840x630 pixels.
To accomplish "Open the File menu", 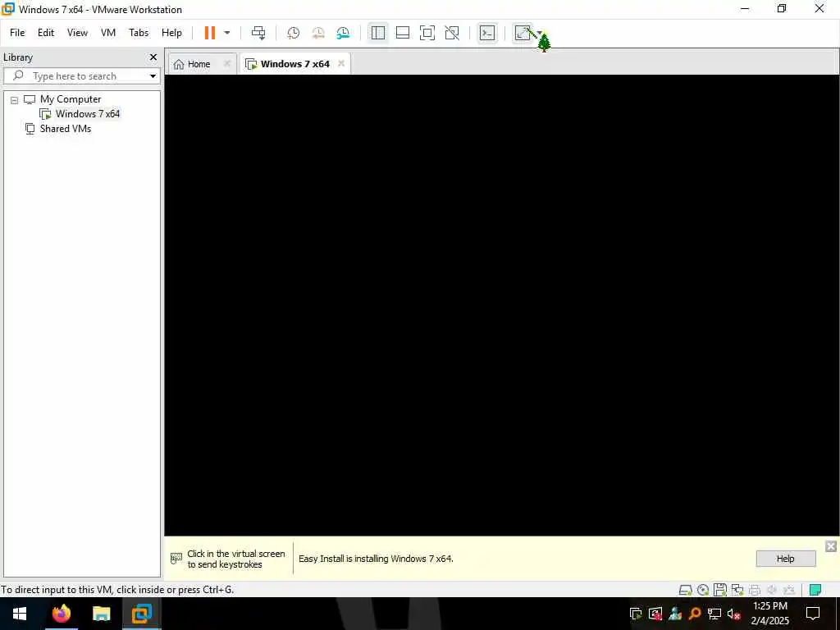I will pyautogui.click(x=17, y=33).
